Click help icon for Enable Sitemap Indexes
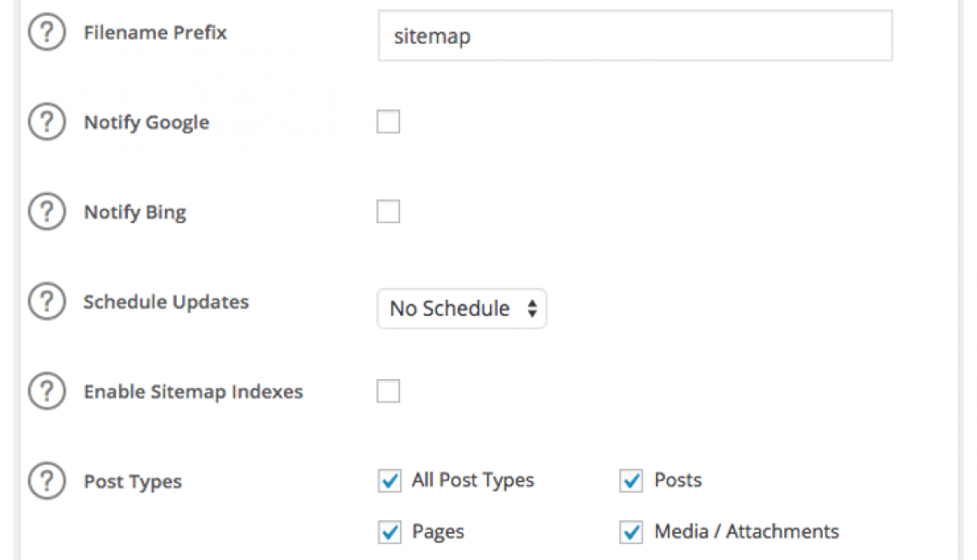The height and width of the screenshot is (560, 977). pos(47,392)
